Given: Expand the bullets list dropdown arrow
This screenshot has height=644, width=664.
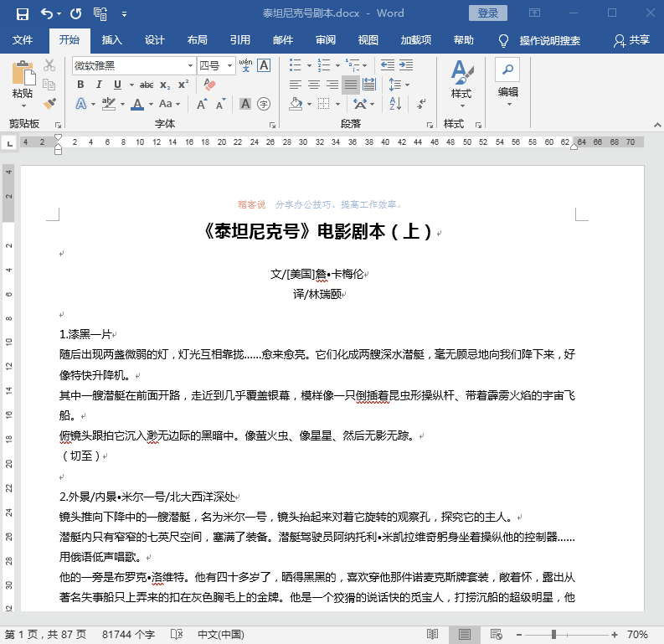Looking at the screenshot, I should [309, 65].
